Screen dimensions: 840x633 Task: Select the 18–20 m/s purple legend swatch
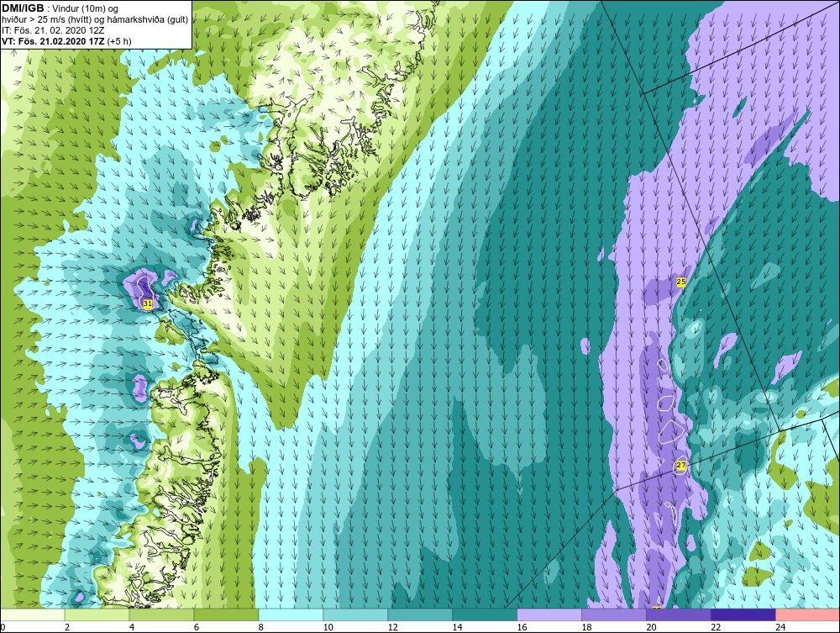click(614, 615)
